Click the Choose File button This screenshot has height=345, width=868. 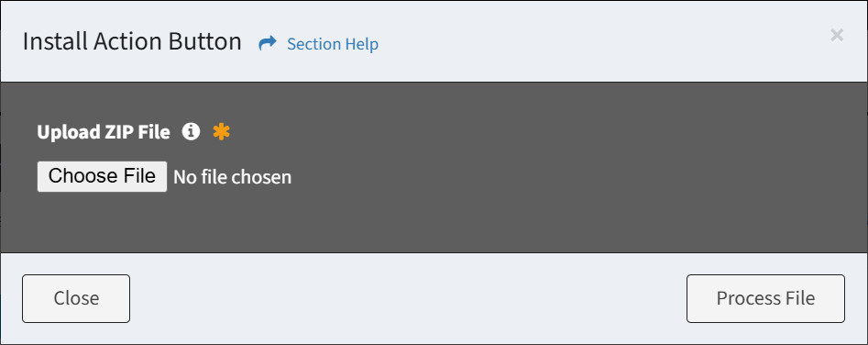pyautogui.click(x=102, y=177)
